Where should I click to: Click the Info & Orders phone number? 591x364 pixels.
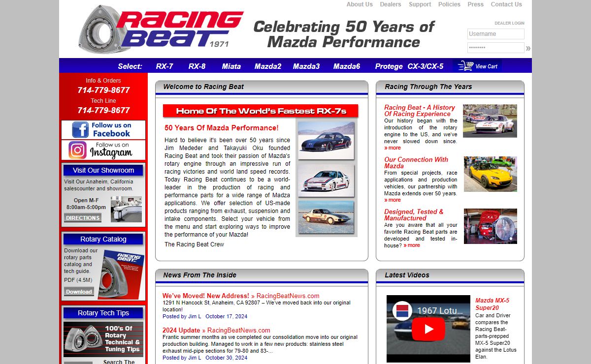click(103, 91)
